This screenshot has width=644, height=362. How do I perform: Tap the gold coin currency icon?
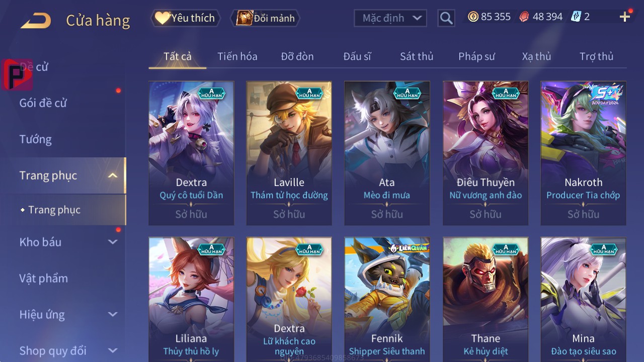click(x=473, y=17)
